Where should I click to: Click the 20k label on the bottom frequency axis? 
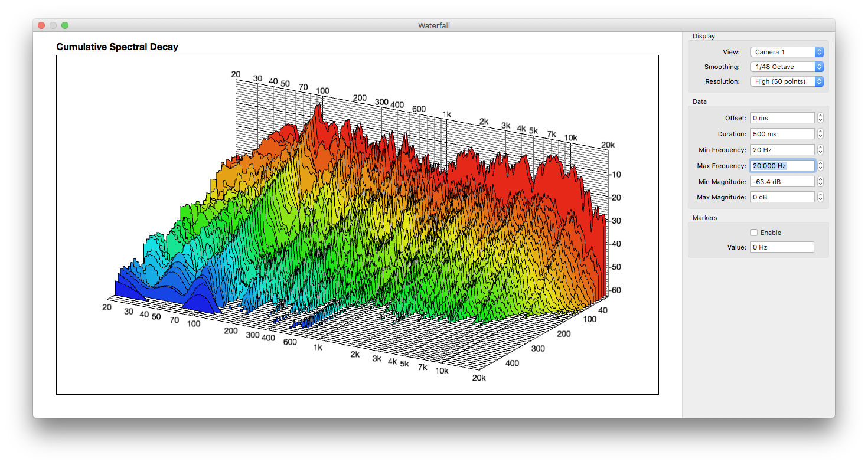(x=478, y=378)
